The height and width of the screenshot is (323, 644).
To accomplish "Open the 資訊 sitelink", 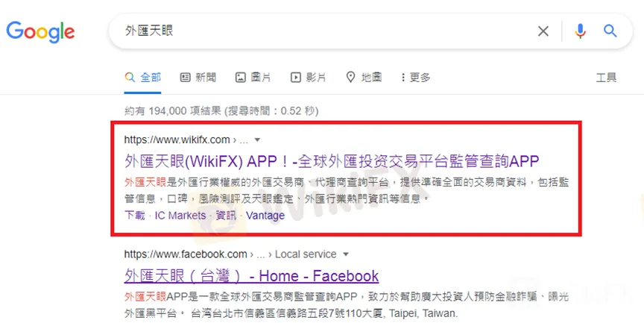I will pyautogui.click(x=226, y=216).
